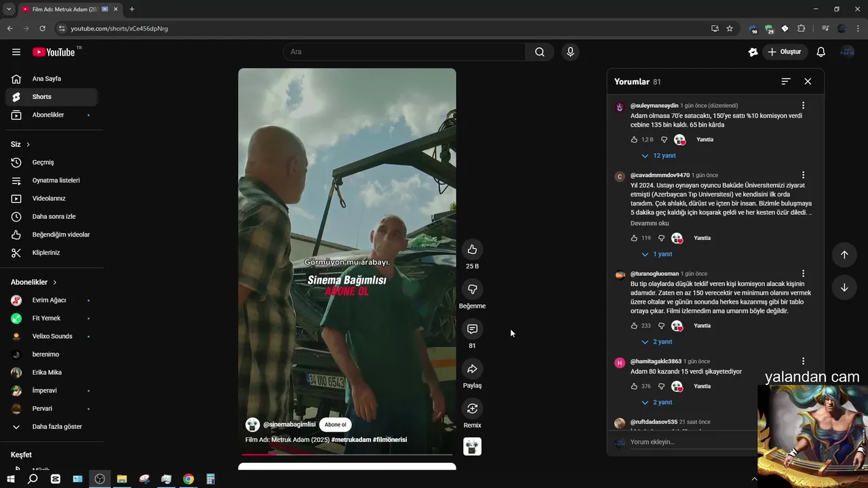Reload the page in Chrome

[x=42, y=28]
